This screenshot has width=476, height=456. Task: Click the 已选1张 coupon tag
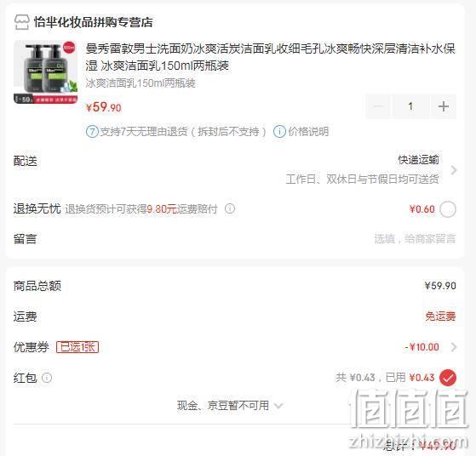77,347
